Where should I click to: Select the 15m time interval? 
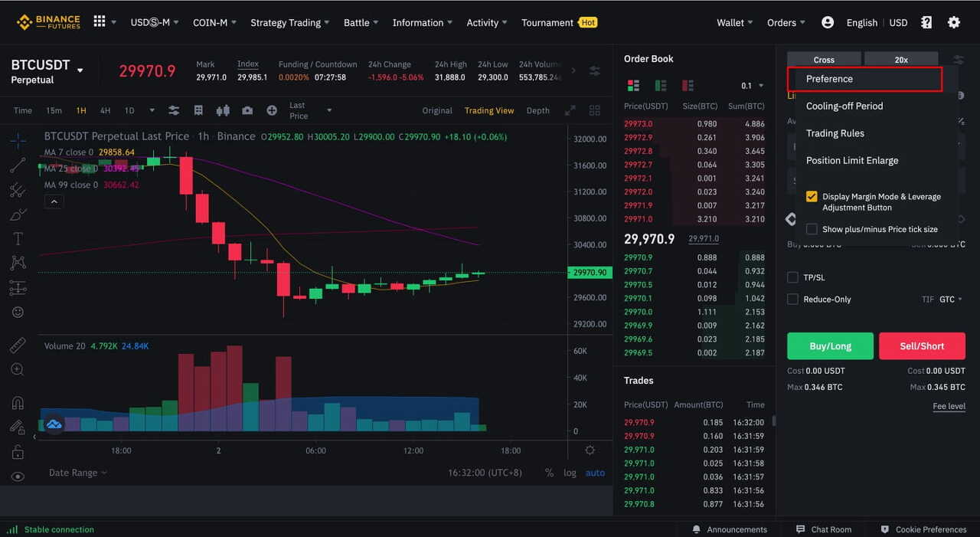[54, 110]
